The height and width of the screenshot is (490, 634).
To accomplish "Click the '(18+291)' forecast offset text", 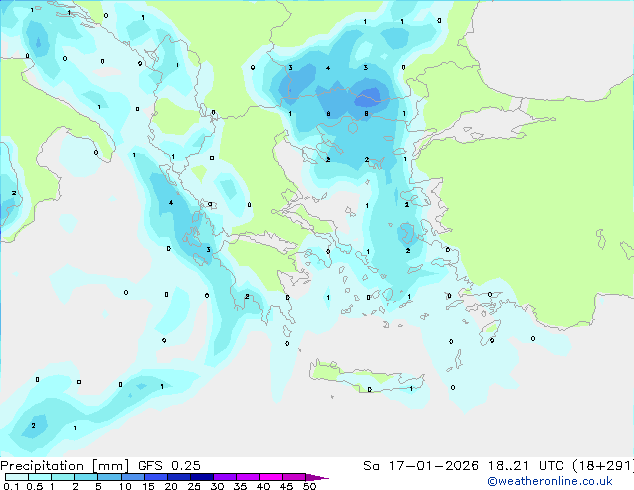I will (603, 466).
